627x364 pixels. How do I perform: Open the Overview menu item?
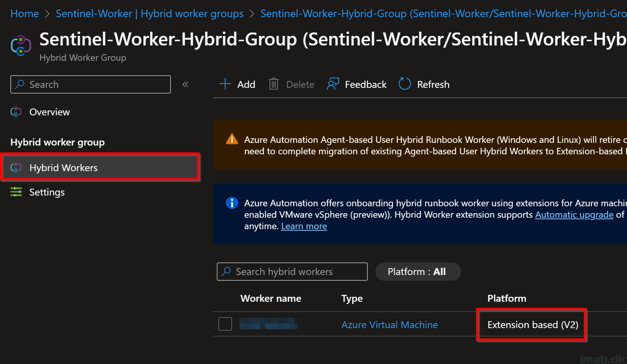pos(50,112)
